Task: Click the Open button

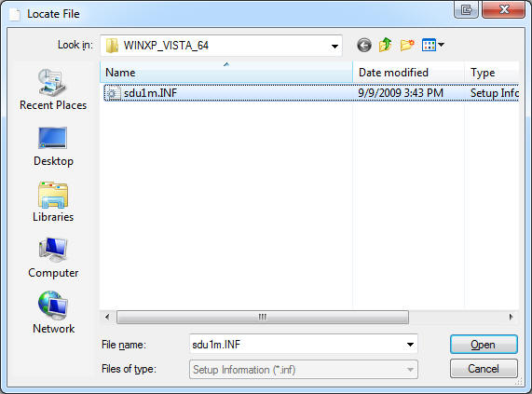Action: (x=484, y=345)
